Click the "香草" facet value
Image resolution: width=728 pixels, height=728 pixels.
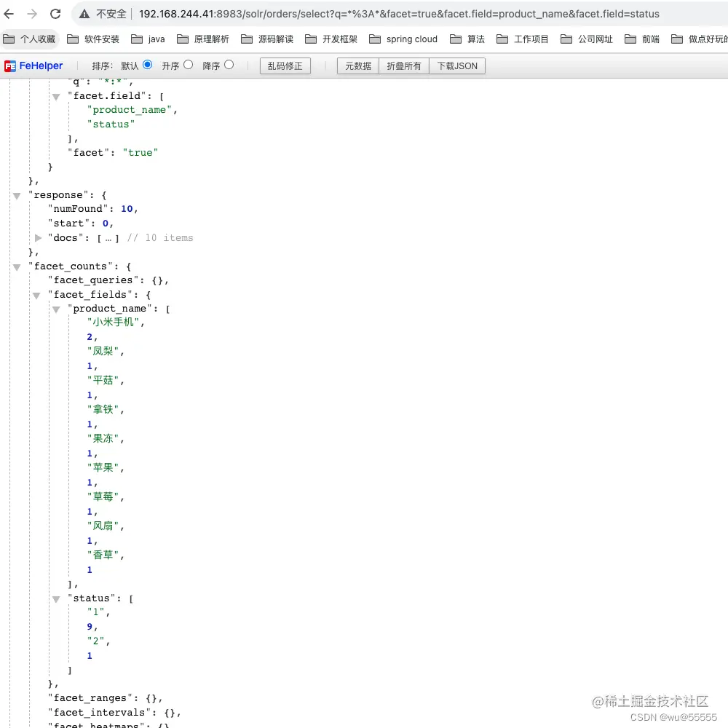tap(103, 554)
